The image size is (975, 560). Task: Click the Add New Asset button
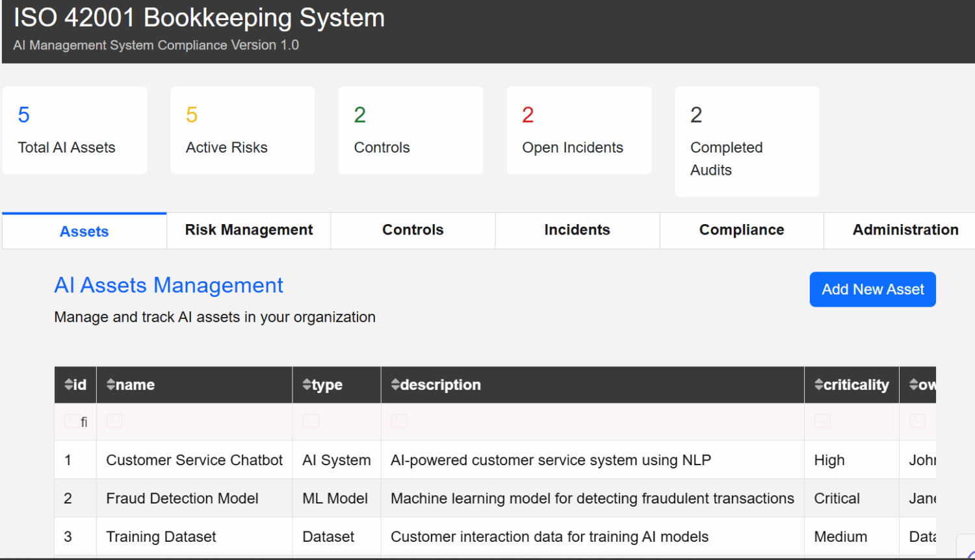click(x=872, y=289)
